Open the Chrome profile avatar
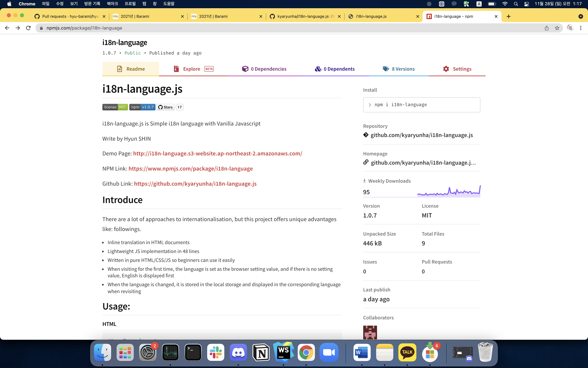Image resolution: width=588 pixels, height=368 pixels. coord(570,28)
